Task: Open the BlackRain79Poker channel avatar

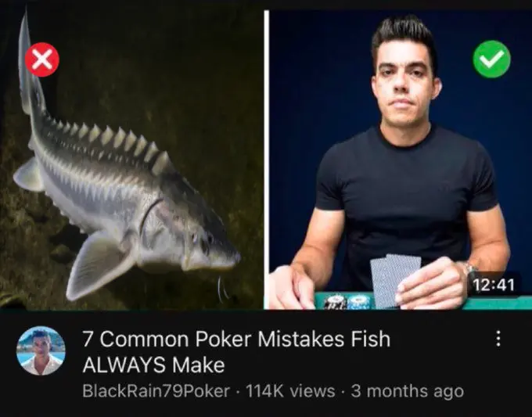Action: (41, 350)
